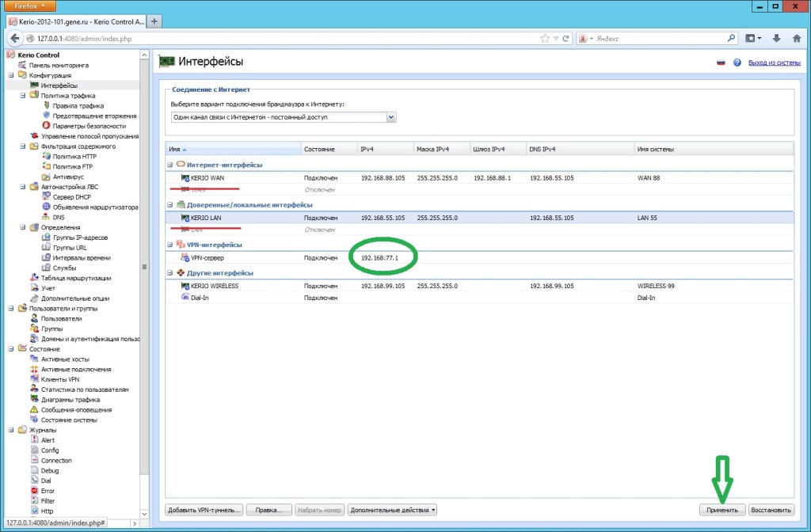Collapse Конфигурация tree node
This screenshot has width=811, height=532.
pos(10,75)
